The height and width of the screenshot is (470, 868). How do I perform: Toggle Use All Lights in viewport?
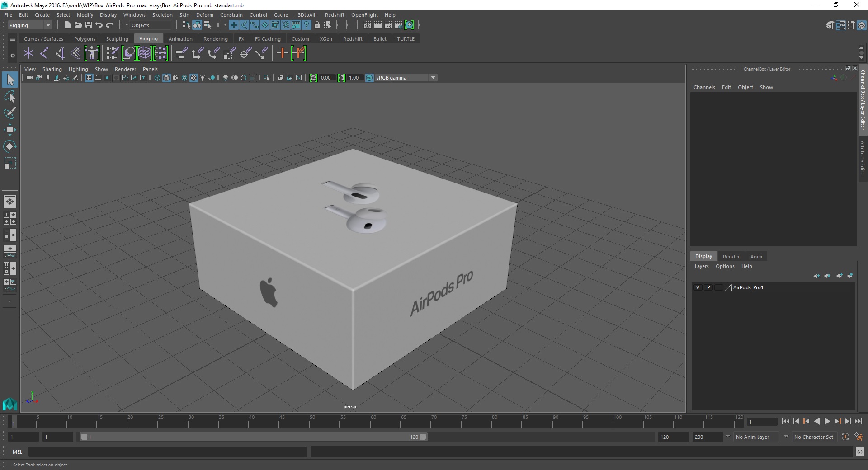[203, 78]
